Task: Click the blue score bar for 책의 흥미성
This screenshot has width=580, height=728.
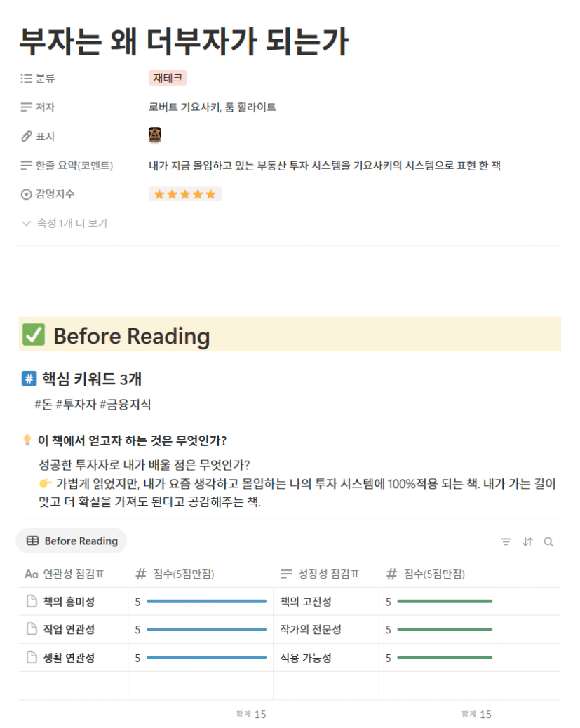Action: [x=207, y=601]
